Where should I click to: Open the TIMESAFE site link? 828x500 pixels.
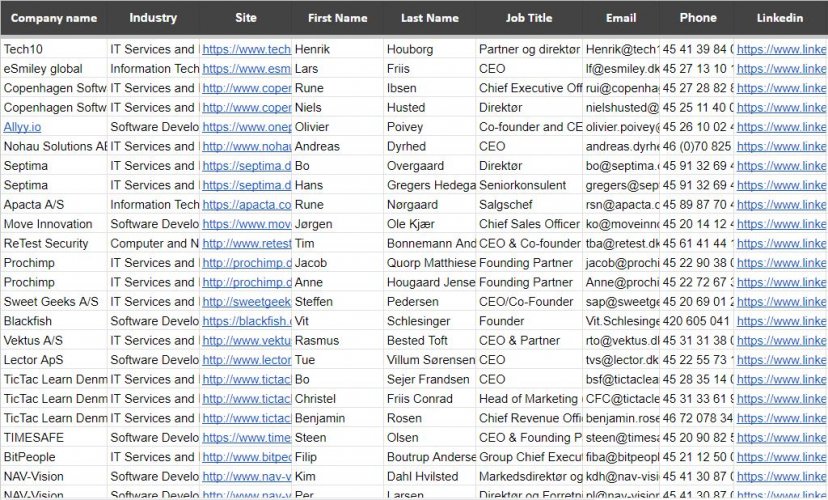click(246, 438)
